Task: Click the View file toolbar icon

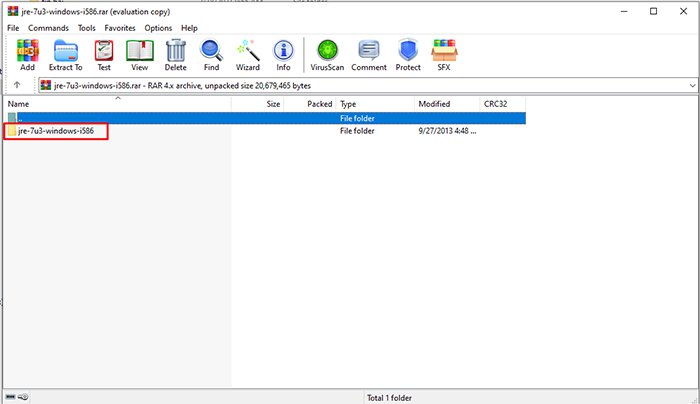Action: point(140,50)
